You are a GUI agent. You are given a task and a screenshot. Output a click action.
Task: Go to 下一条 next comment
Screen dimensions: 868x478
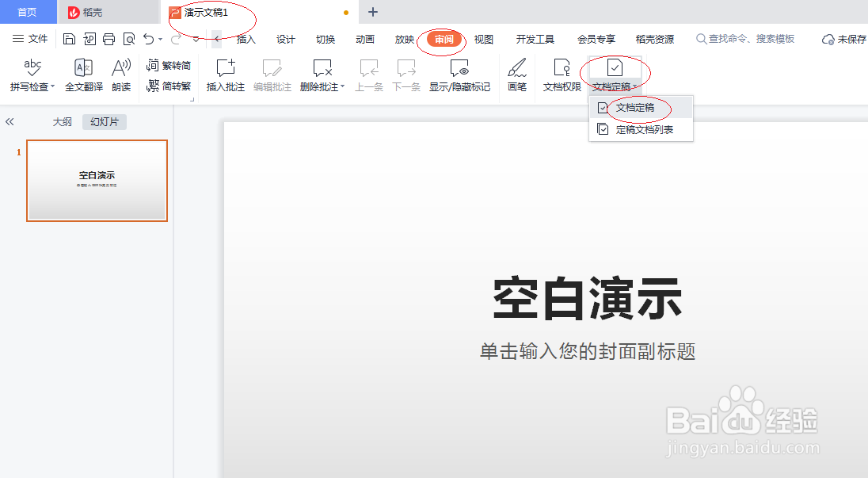pyautogui.click(x=405, y=75)
